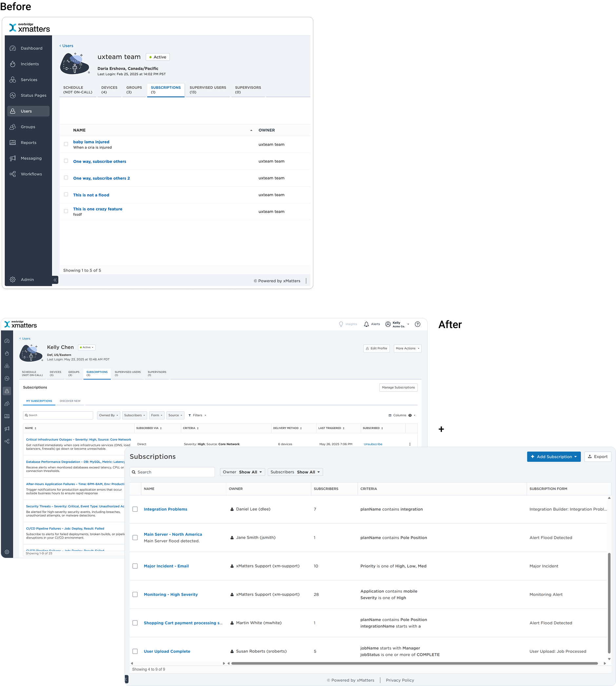Select the Integration Problems row checkbox
Image resolution: width=616 pixels, height=686 pixels.
point(135,509)
